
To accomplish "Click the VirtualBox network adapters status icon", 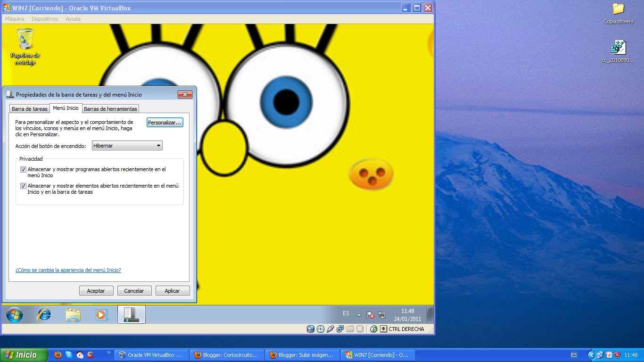I will 340,329.
